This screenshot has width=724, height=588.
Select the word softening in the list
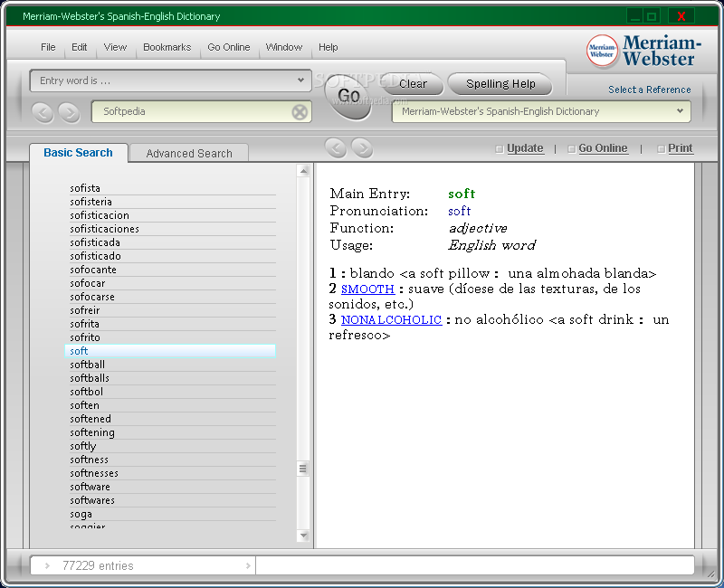tap(173, 433)
